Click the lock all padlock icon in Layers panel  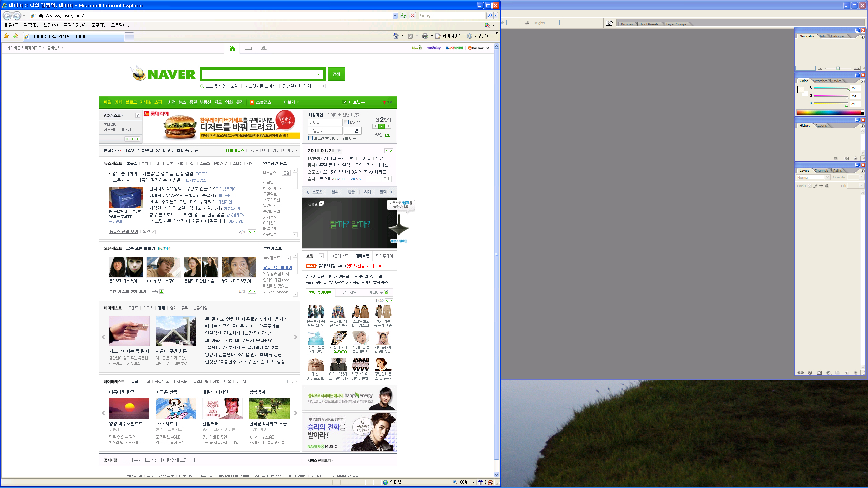pyautogui.click(x=827, y=186)
